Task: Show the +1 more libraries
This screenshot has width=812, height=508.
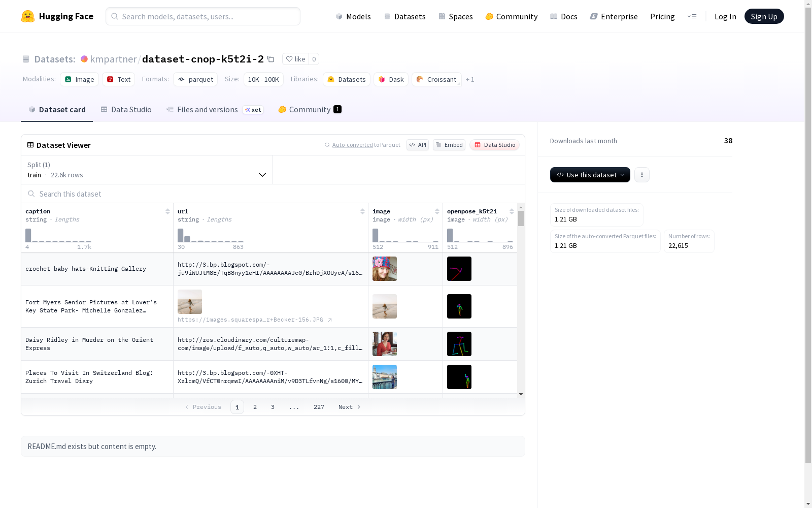Action: [470, 79]
